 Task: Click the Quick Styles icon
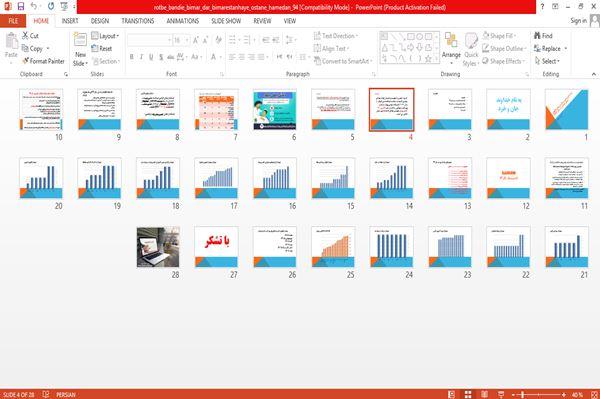click(x=471, y=41)
